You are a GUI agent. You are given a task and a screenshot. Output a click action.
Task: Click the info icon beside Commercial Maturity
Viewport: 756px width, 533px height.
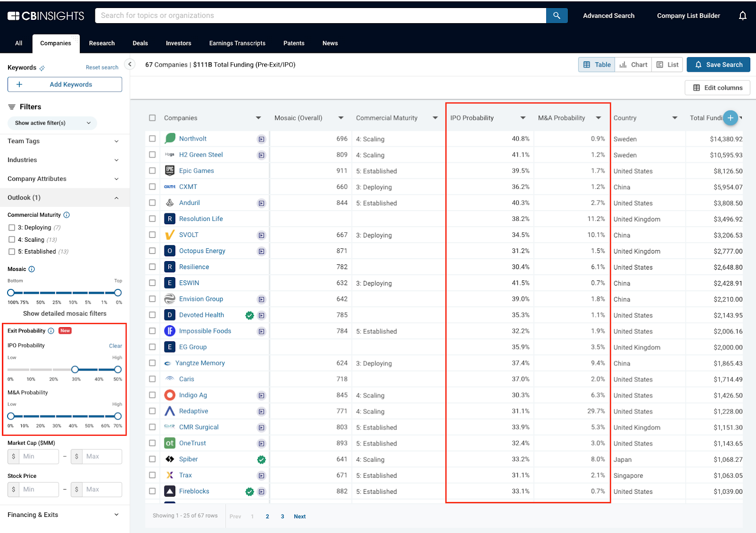(67, 215)
